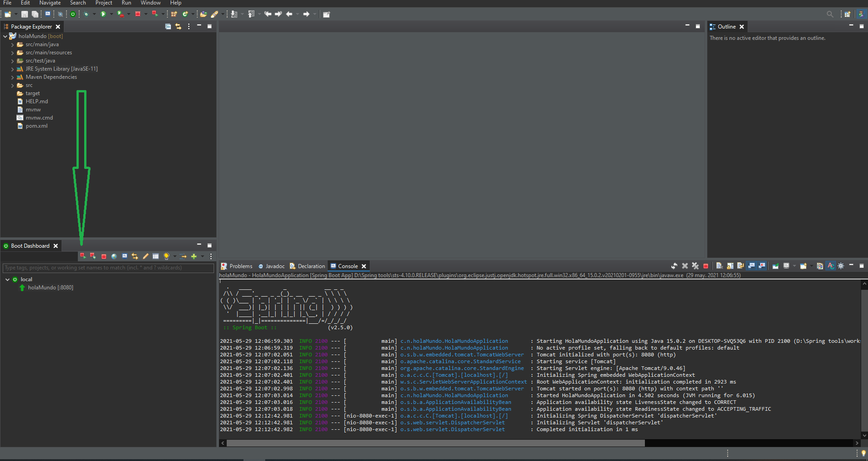Toggle Pin Console button
Image resolution: width=868 pixels, height=461 pixels.
pos(775,266)
